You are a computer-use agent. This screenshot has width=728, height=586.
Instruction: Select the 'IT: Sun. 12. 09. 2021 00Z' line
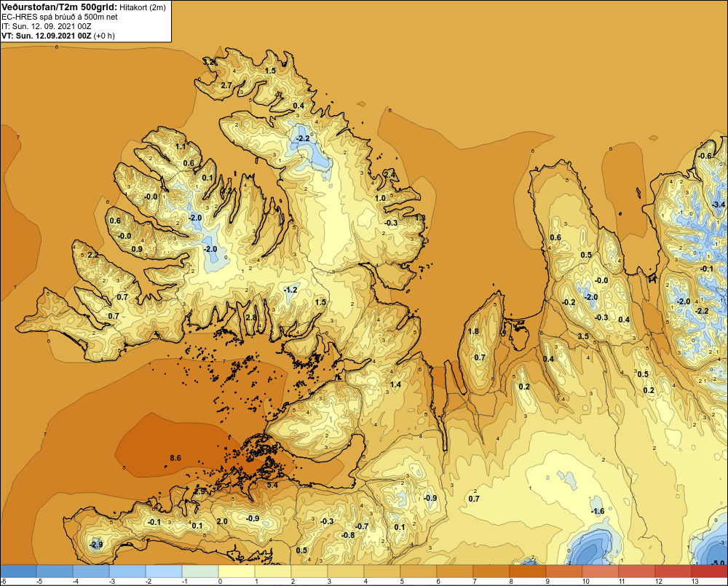pyautogui.click(x=47, y=26)
